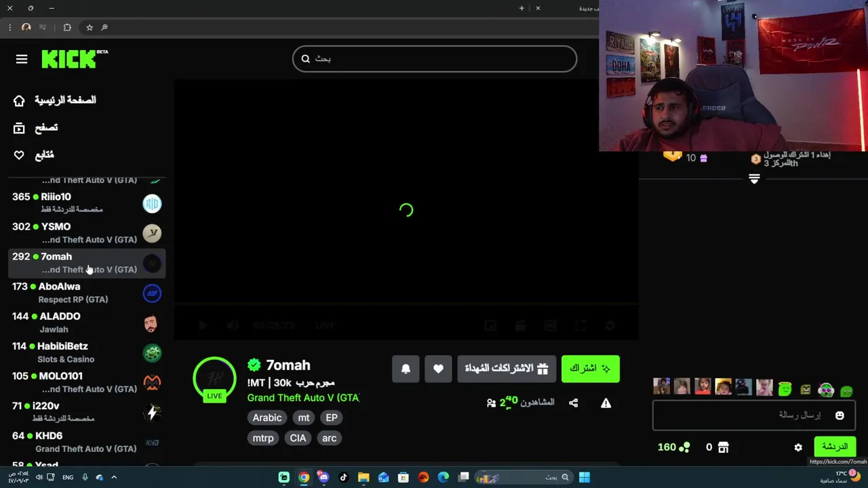
Task: Click the 160 channel points icon
Action: (x=684, y=447)
